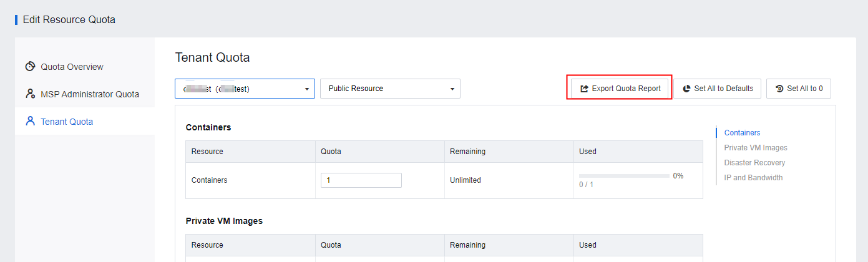Jump to Disaster Recovery anchor link
This screenshot has height=262, width=868.
754,163
